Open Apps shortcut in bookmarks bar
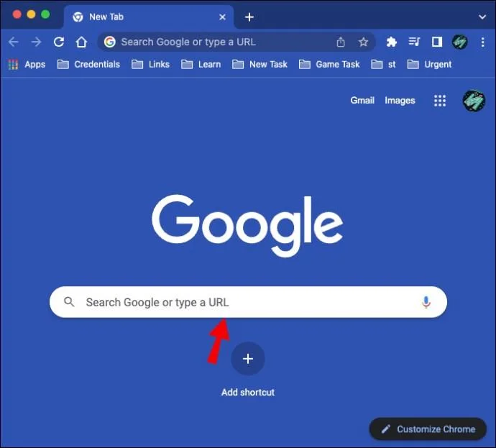 click(x=27, y=65)
